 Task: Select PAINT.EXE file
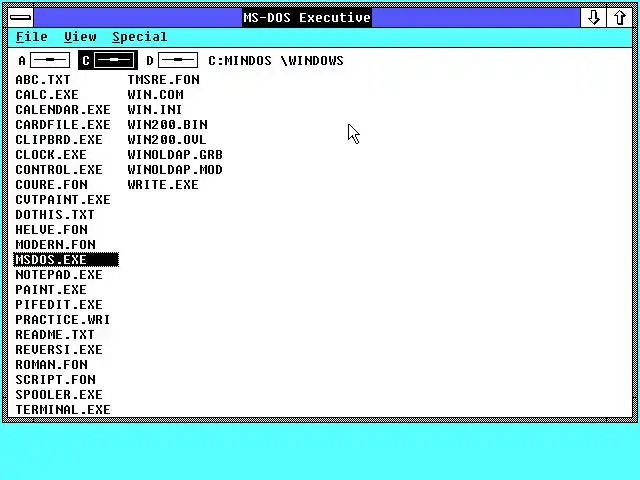[51, 290]
